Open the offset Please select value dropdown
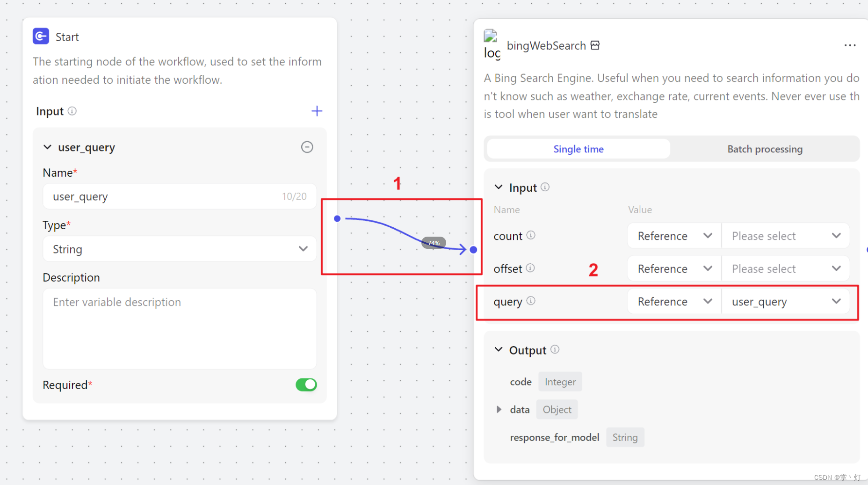The width and height of the screenshot is (868, 485). coord(786,268)
